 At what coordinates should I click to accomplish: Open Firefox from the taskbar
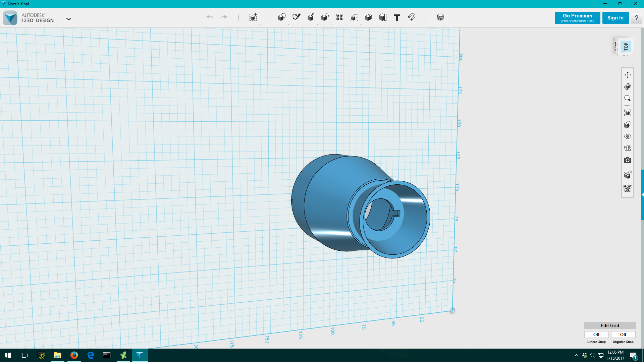[74, 355]
